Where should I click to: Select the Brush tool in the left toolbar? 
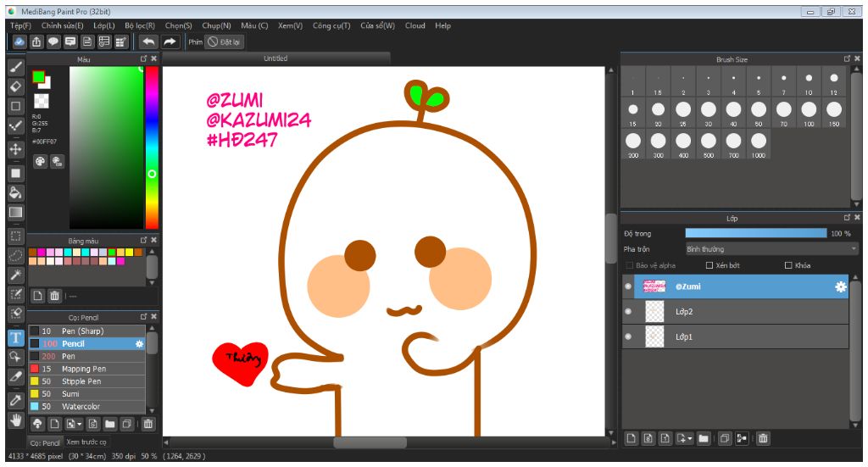click(16, 67)
